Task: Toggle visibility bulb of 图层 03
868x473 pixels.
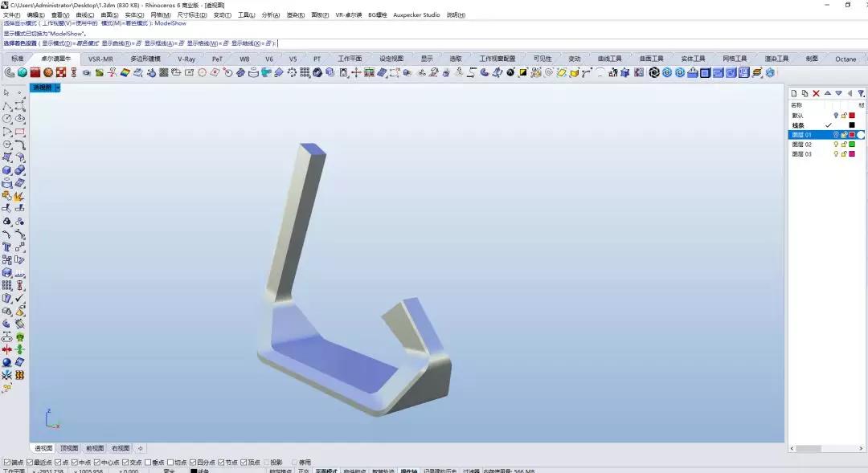Action: click(x=836, y=154)
